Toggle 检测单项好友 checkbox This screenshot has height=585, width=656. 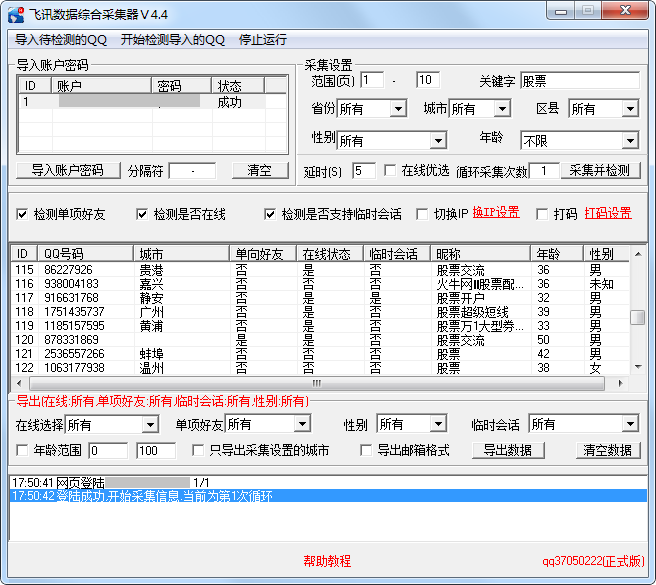23,214
